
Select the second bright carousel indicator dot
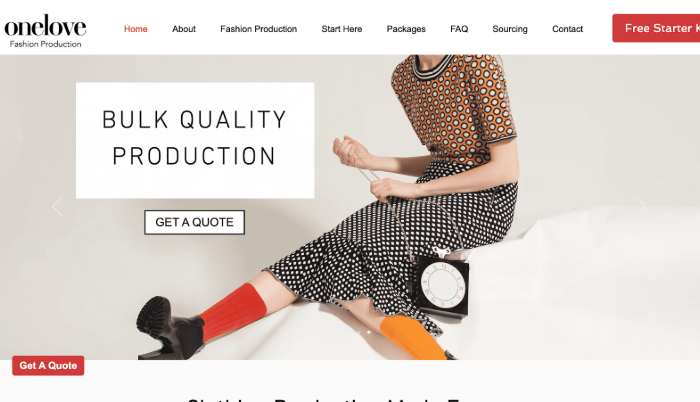coord(369,332)
